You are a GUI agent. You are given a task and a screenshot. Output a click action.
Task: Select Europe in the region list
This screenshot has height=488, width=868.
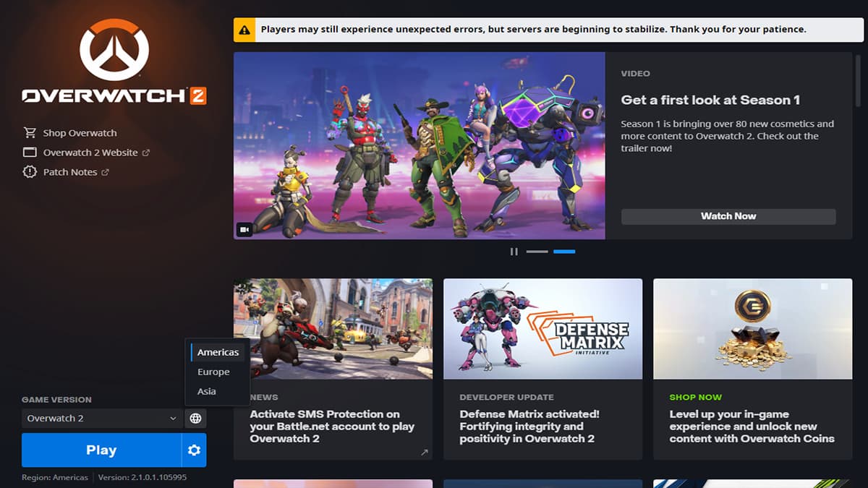tap(213, 372)
